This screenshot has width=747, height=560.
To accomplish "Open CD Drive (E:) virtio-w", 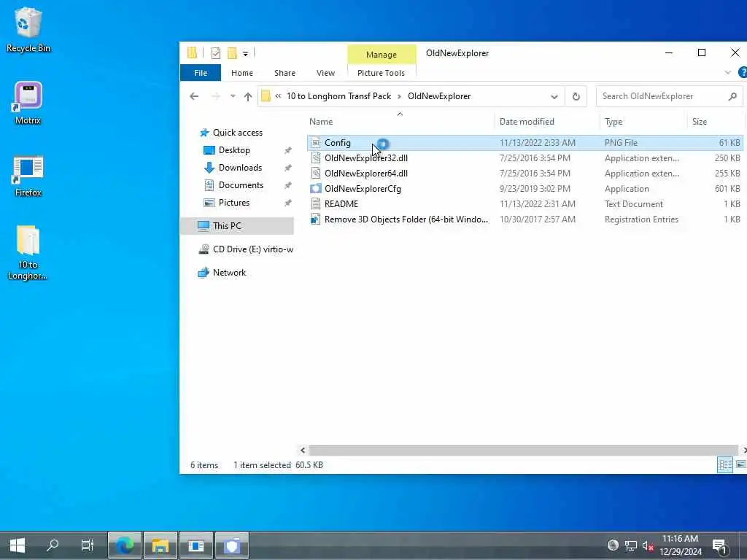I will (246, 249).
